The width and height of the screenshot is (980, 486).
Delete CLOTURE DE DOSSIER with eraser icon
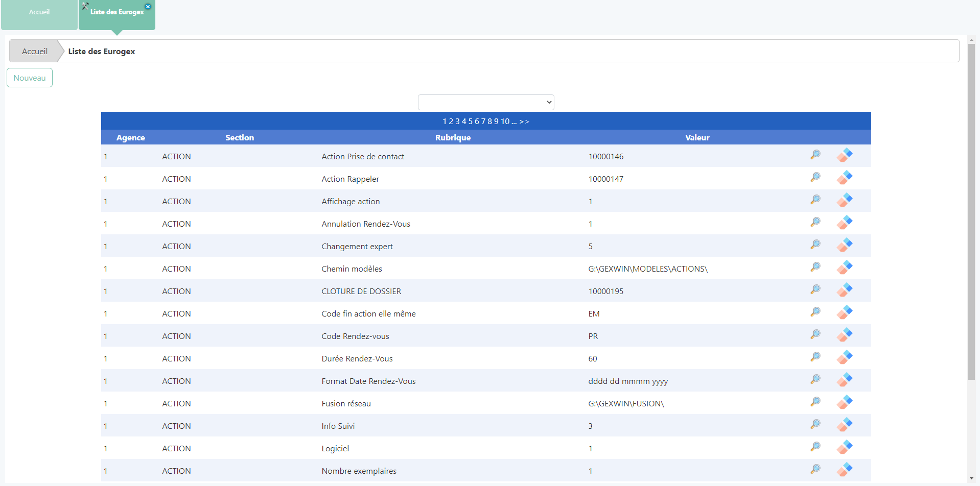[844, 290]
